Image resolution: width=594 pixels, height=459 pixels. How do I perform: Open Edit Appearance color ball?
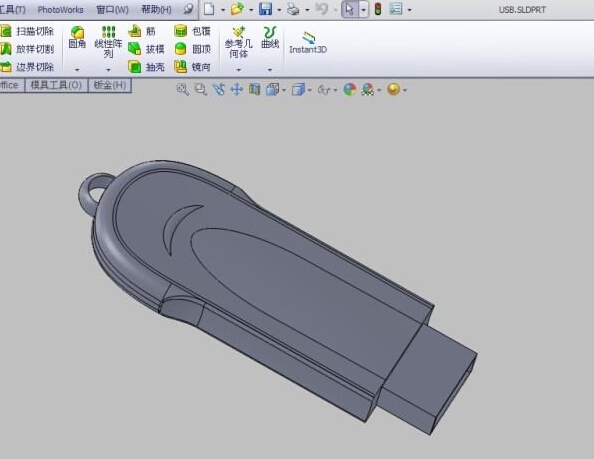(350, 89)
